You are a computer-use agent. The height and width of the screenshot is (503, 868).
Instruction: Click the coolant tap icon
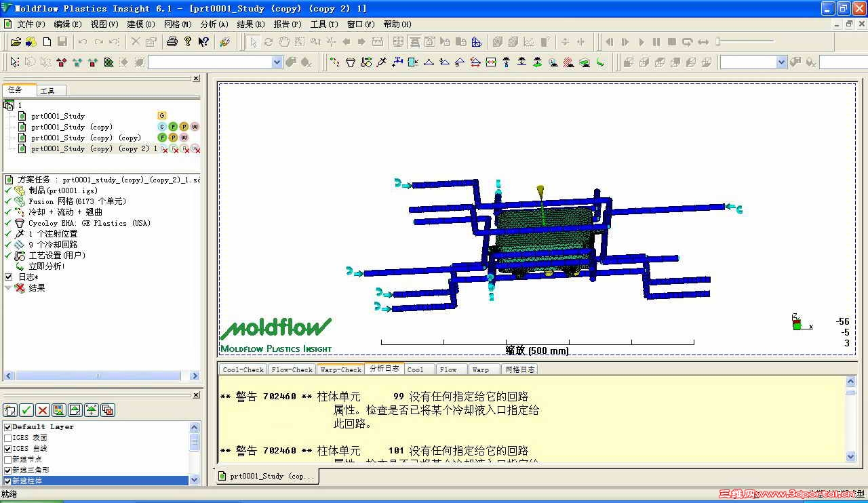click(397, 62)
